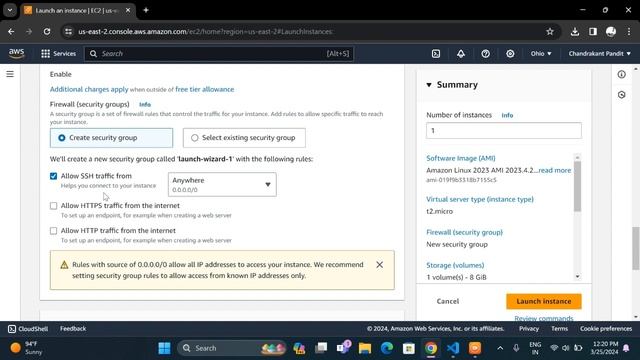Toggle Chrome side panel icon

593,31
